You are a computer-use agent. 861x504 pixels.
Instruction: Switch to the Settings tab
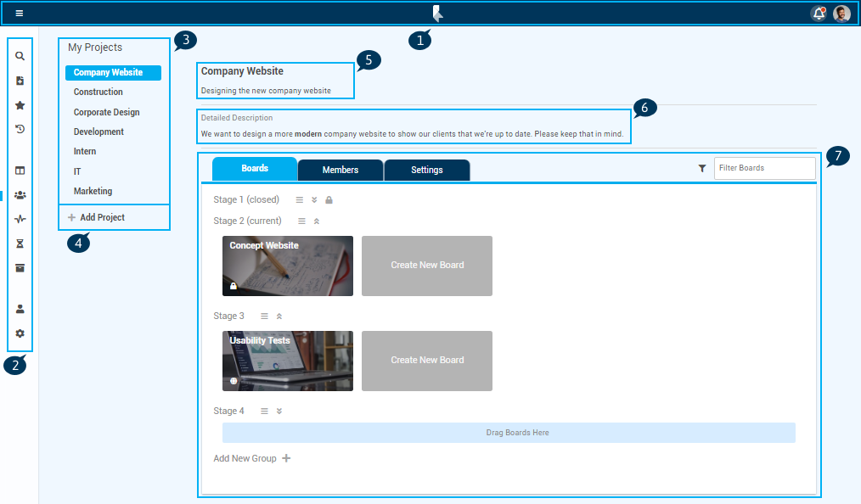(427, 170)
